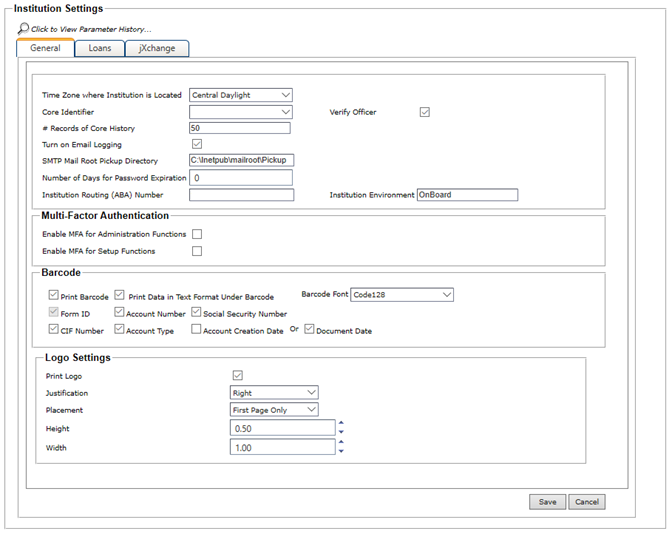Expand the logo Placement dropdown
Viewport: 672px width, 534px height.
pos(274,410)
